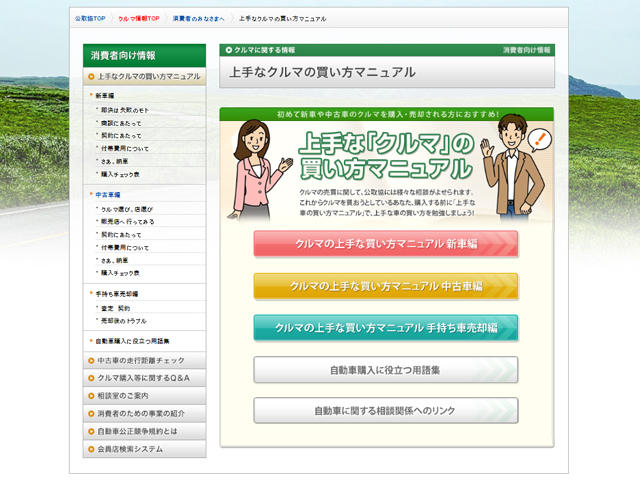
Task: Click icon beside 消費者のための事業の紹介
Action: coord(91,414)
